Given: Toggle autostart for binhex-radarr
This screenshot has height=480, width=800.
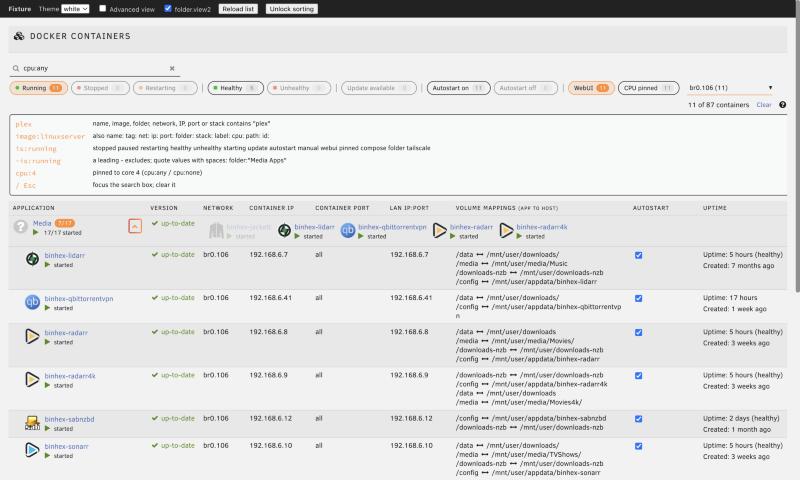Looking at the screenshot, I should 638,333.
